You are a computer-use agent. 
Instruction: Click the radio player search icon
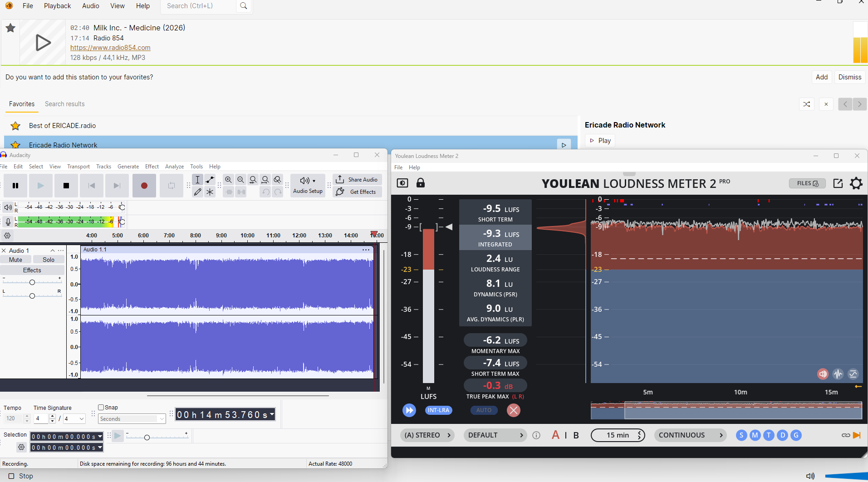point(244,6)
